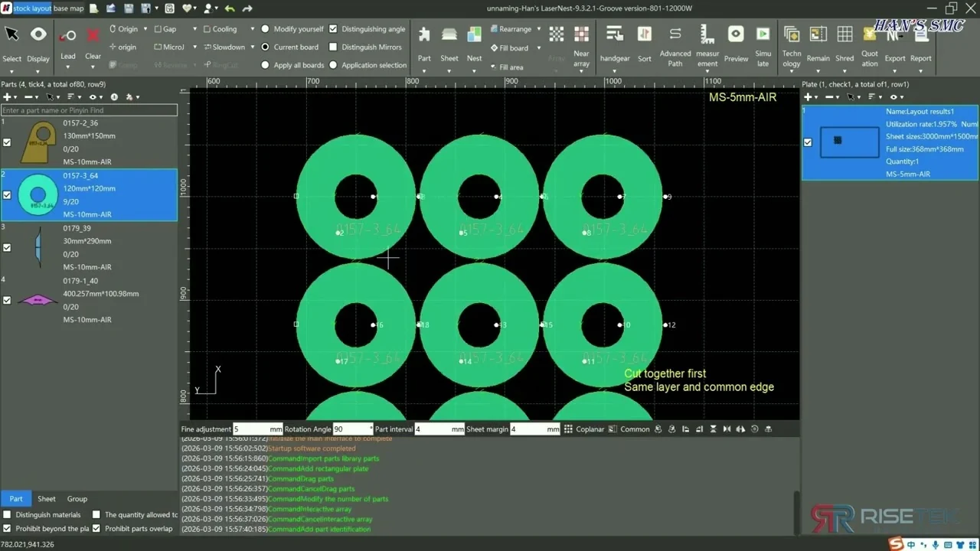Click the Coplanar grid icon
Viewport: 980px width, 551px height.
[x=568, y=429]
